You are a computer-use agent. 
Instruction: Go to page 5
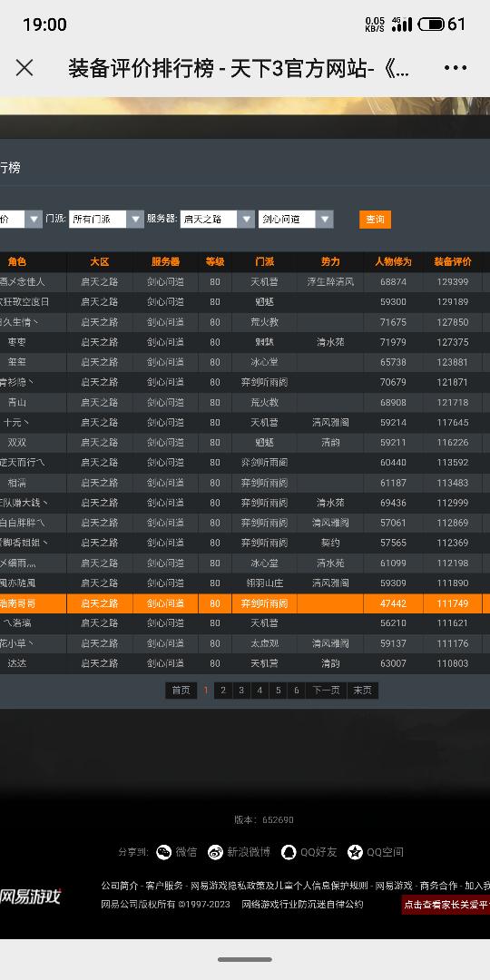click(279, 690)
